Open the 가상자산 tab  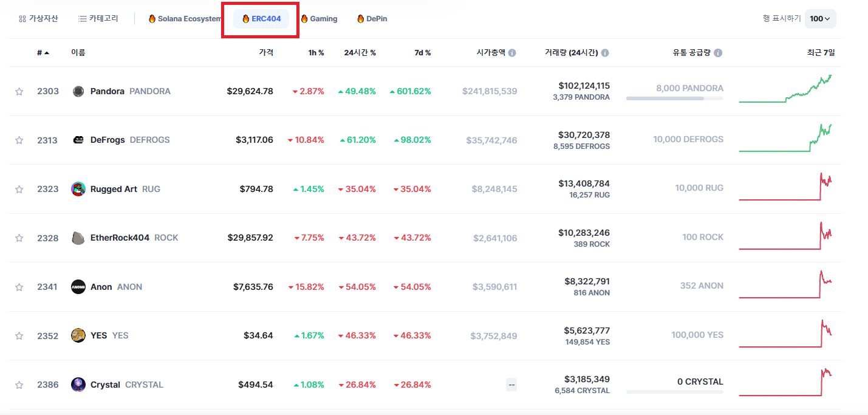(x=38, y=19)
